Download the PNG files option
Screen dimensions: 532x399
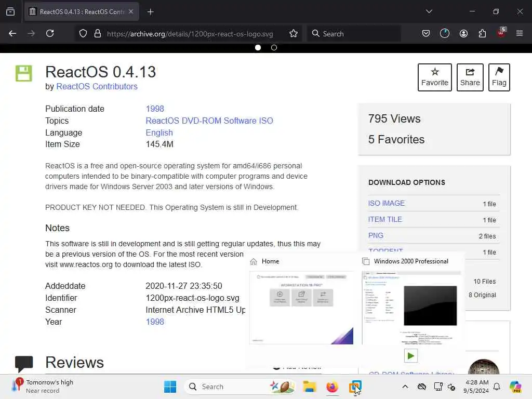376,235
